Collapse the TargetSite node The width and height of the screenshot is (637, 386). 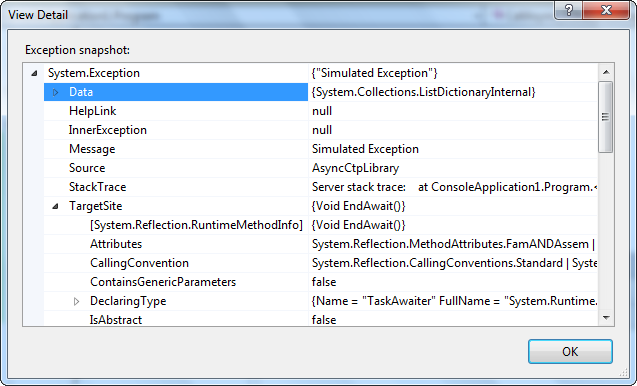(56, 206)
